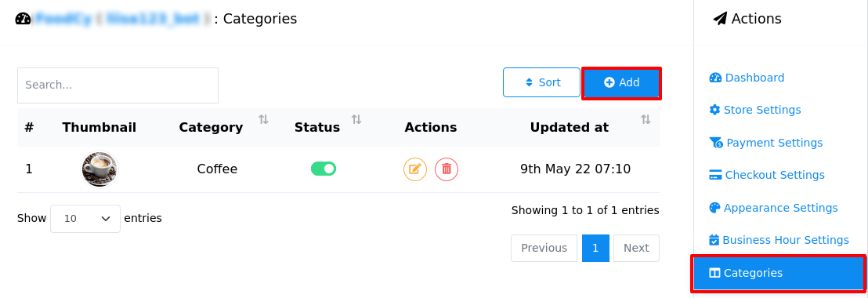Click into the Search input field
The image size is (868, 298).
coord(118,85)
